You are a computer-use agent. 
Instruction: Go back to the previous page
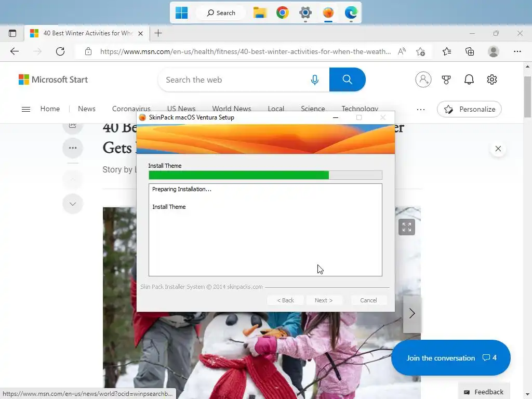(x=15, y=51)
